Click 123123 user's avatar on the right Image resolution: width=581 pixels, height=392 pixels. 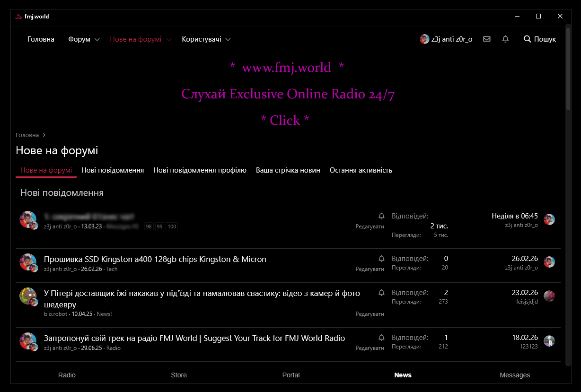(x=549, y=341)
